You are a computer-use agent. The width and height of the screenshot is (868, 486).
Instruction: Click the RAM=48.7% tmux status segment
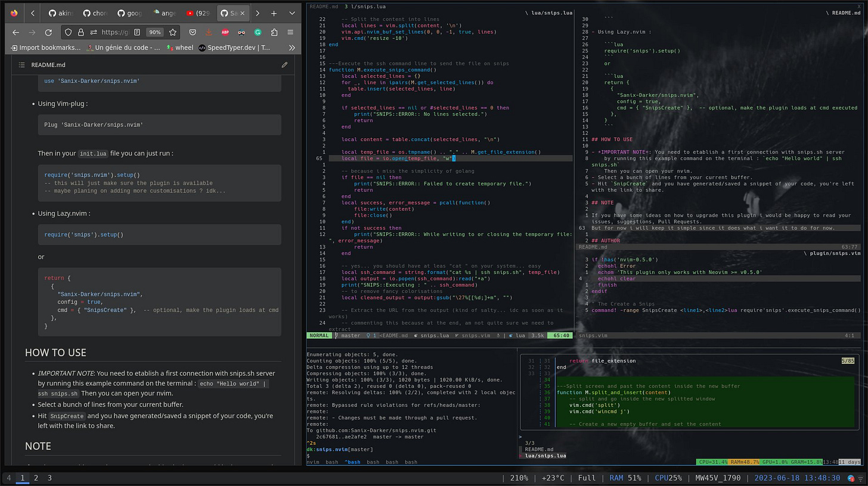pyautogui.click(x=743, y=462)
